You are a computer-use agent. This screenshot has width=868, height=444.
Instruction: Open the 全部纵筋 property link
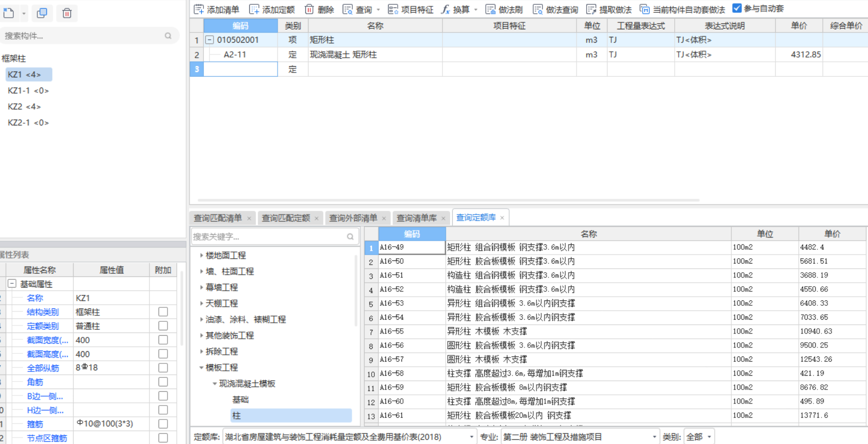(43, 368)
